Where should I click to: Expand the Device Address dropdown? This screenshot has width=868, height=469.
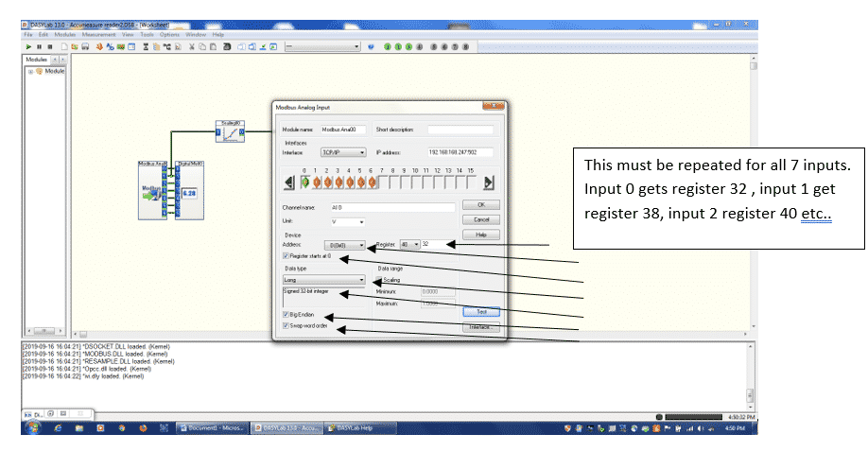click(x=361, y=245)
